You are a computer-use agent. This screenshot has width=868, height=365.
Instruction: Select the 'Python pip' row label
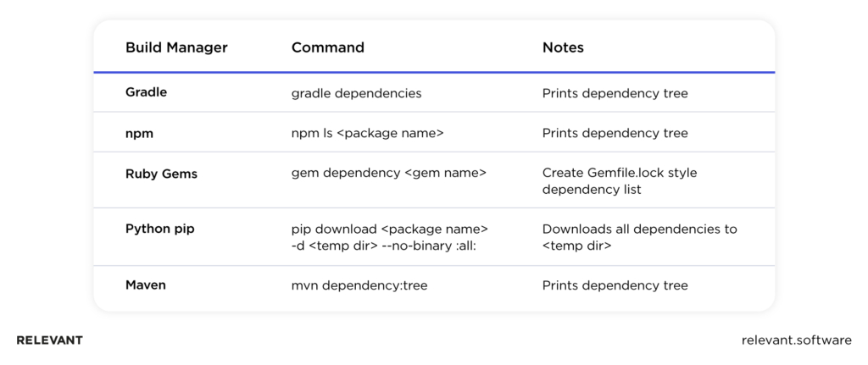160,229
